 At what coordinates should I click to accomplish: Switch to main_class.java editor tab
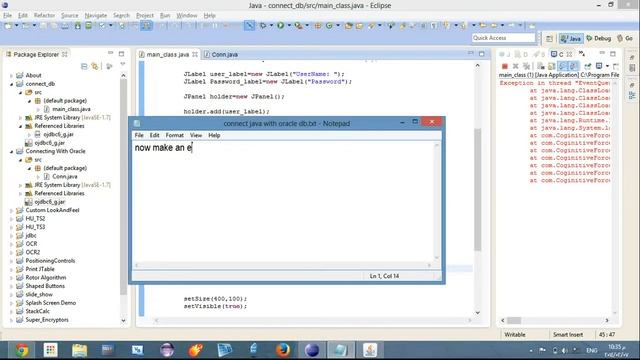point(168,54)
